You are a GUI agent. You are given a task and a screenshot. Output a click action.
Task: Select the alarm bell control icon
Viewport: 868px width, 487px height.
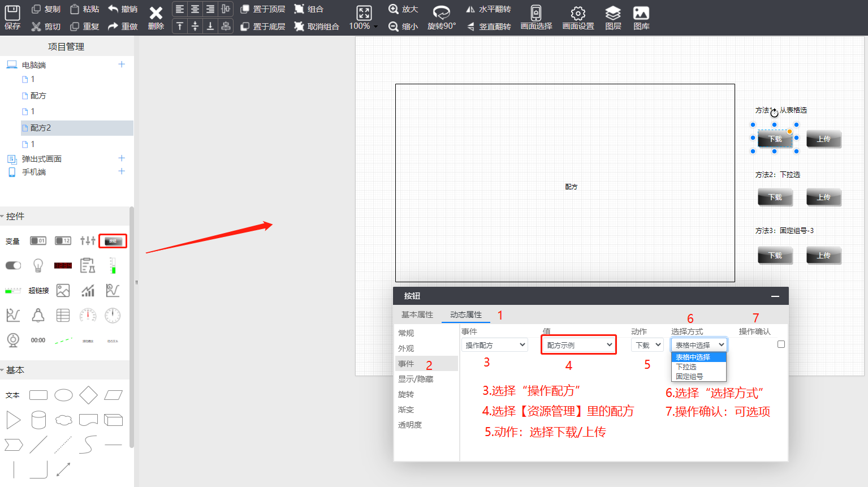(x=38, y=315)
